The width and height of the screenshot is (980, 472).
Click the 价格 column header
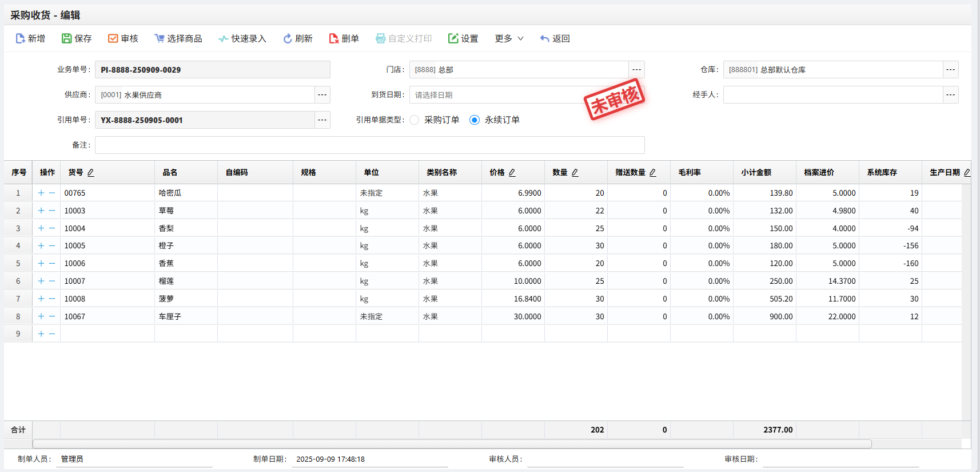(x=497, y=172)
